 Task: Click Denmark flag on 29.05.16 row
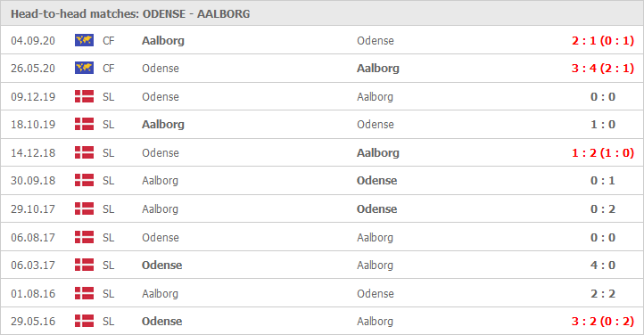[84, 321]
